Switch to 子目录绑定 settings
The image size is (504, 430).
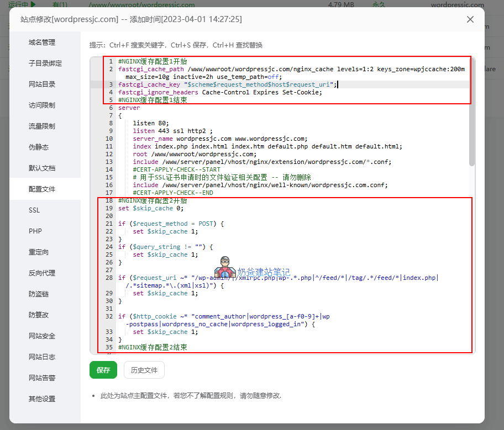(x=45, y=63)
